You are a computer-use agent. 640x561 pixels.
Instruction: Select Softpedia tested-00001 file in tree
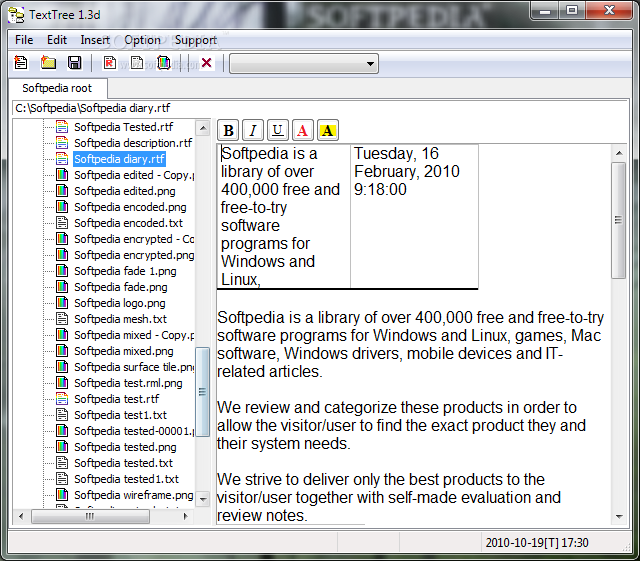[134, 431]
